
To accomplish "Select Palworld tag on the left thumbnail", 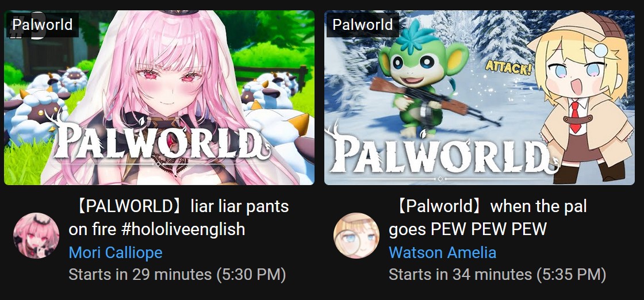I will pos(42,25).
